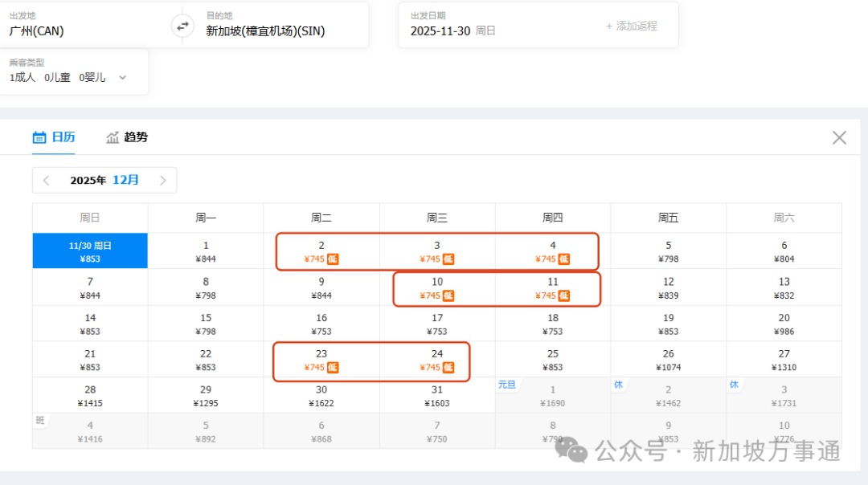The image size is (868, 485).
Task: Select December 24 priced ¥745
Action: point(437,360)
